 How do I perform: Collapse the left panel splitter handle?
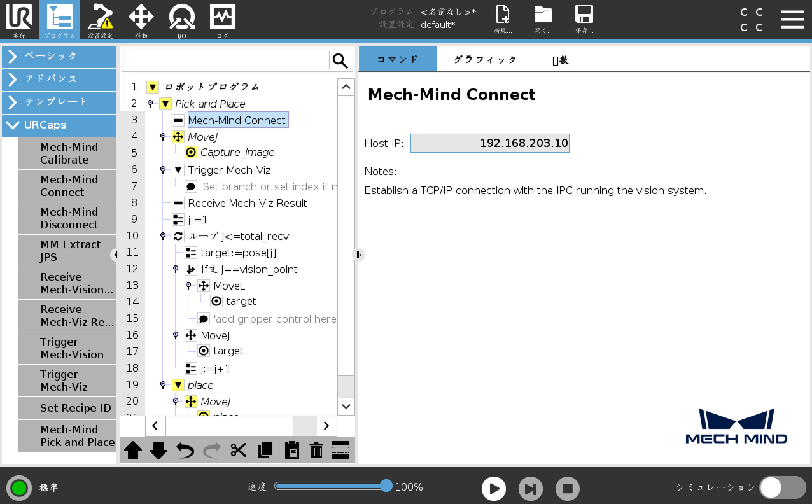click(116, 255)
